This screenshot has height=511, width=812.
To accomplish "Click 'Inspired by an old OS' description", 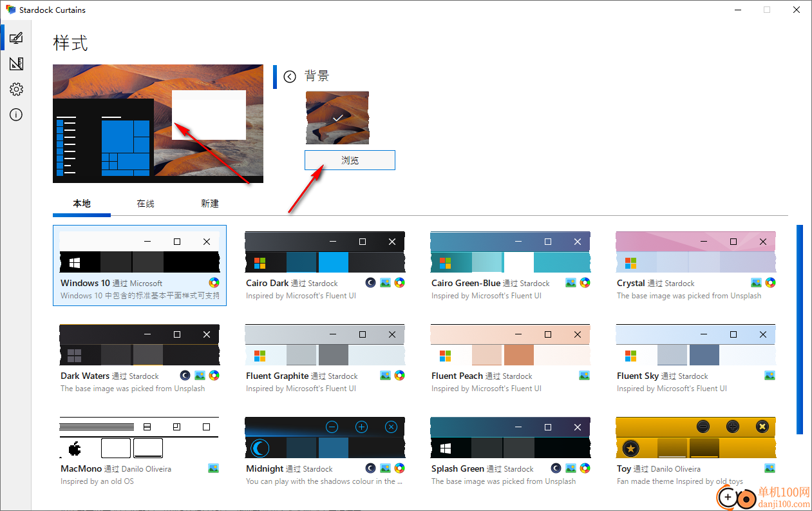I will coord(97,481).
